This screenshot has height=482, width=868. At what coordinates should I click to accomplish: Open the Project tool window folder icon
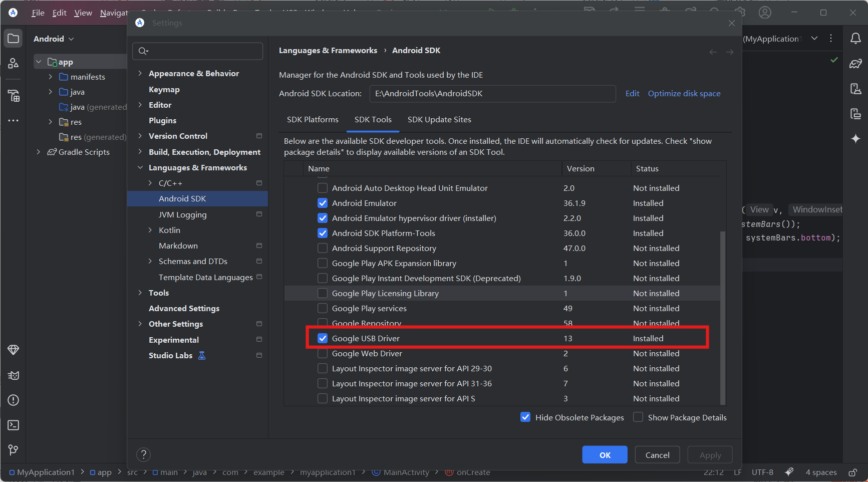point(14,39)
